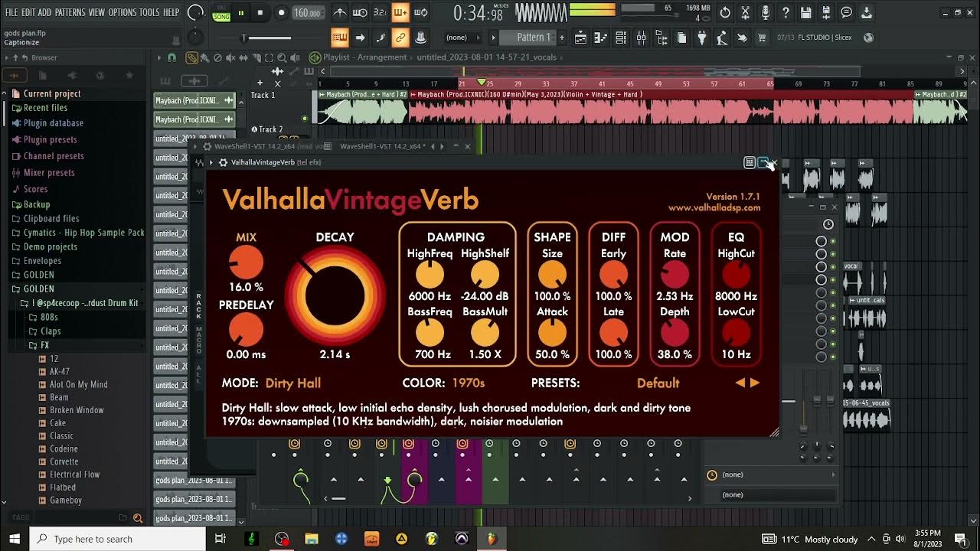Viewport: 980px width, 551px height.
Task: Open the Mixer icon
Action: [x=641, y=37]
